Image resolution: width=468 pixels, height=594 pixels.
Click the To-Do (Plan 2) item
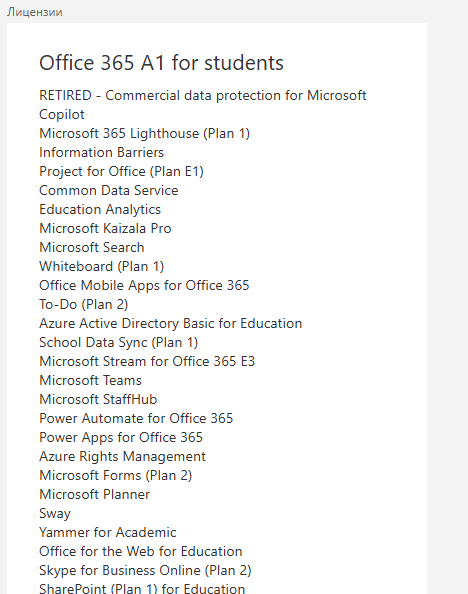coord(84,305)
